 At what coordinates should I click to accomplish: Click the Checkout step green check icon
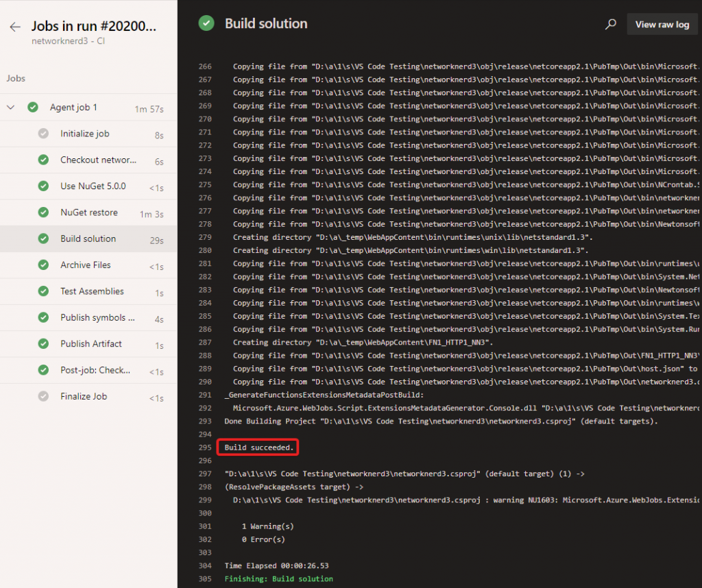pos(43,160)
